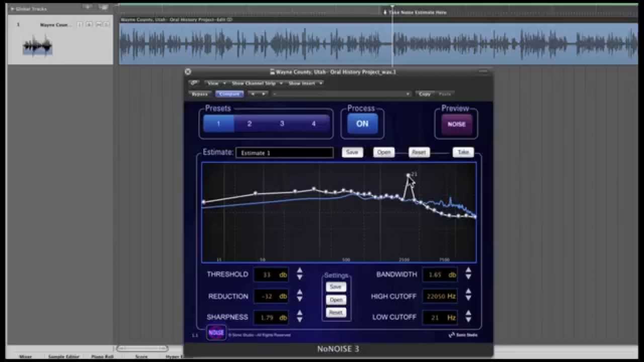Toggle the Process ON button

pos(362,124)
